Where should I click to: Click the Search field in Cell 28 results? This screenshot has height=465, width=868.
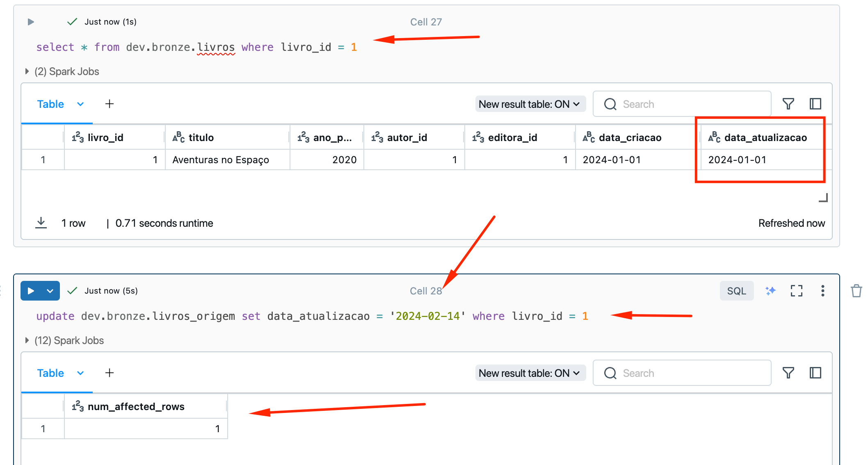pyautogui.click(x=682, y=373)
